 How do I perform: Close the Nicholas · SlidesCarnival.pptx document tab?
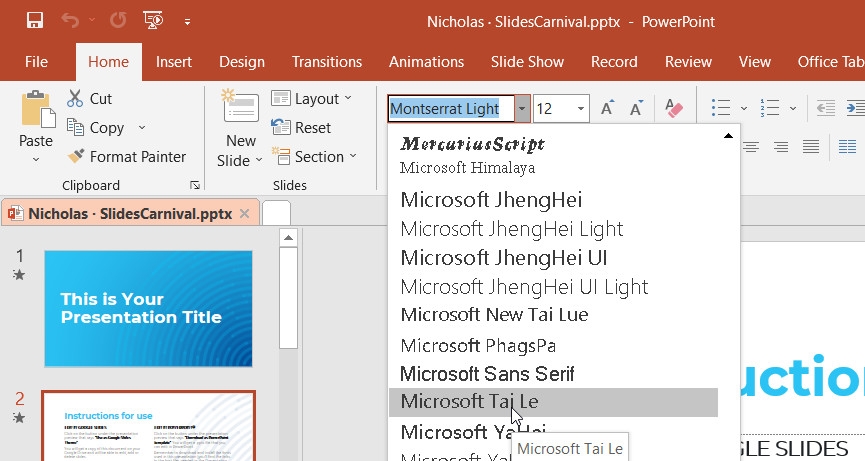(244, 213)
